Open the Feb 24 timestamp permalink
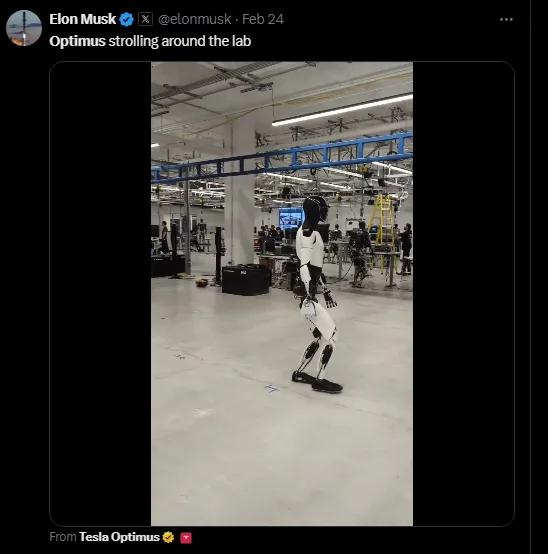The width and height of the screenshot is (548, 554). 263,19
